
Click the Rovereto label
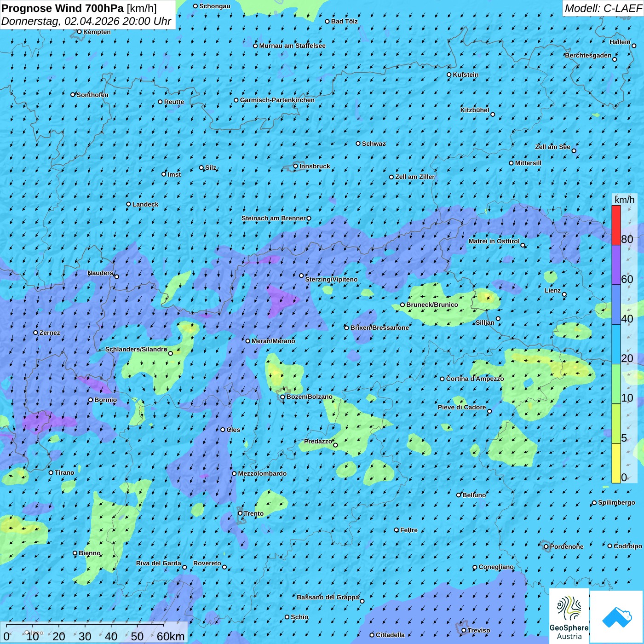pyautogui.click(x=207, y=563)
